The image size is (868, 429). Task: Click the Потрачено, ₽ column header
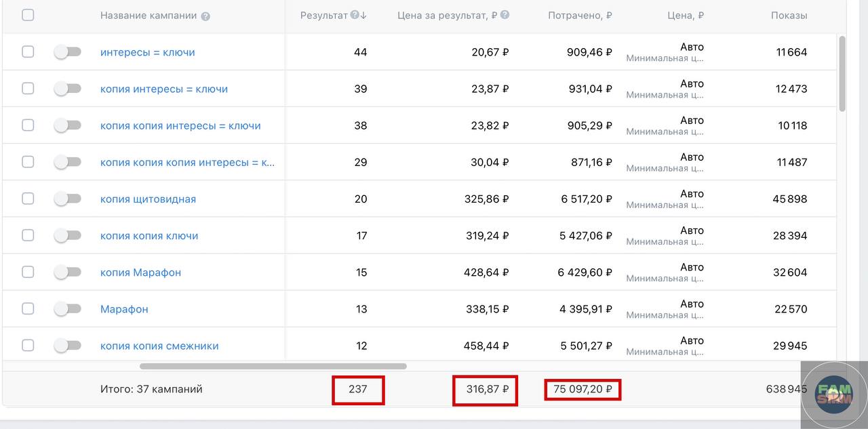(580, 16)
